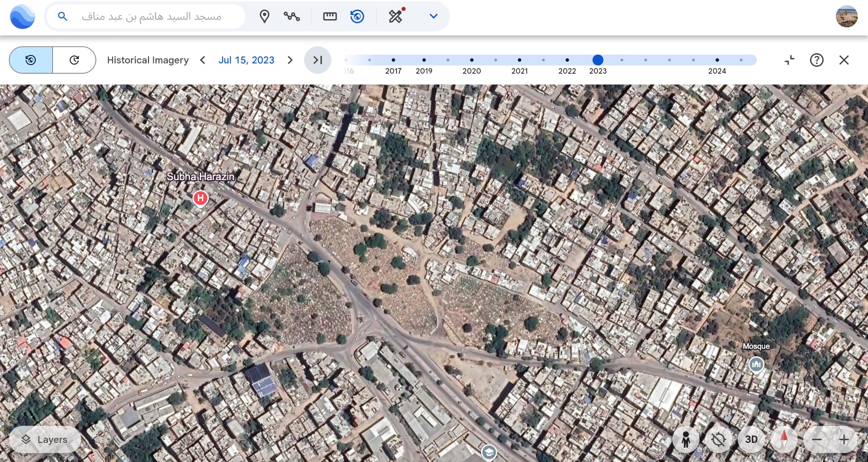Image resolution: width=868 pixels, height=462 pixels.
Task: Go to previous imagery date
Action: [203, 60]
